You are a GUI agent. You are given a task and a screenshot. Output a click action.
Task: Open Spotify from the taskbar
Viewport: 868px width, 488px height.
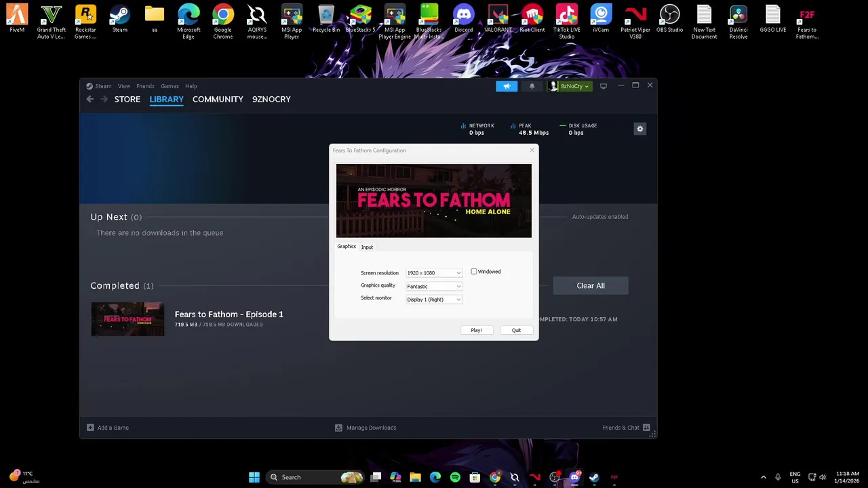(455, 477)
